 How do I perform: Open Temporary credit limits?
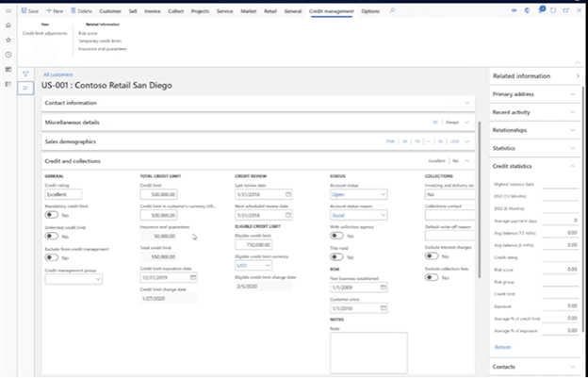pyautogui.click(x=100, y=41)
